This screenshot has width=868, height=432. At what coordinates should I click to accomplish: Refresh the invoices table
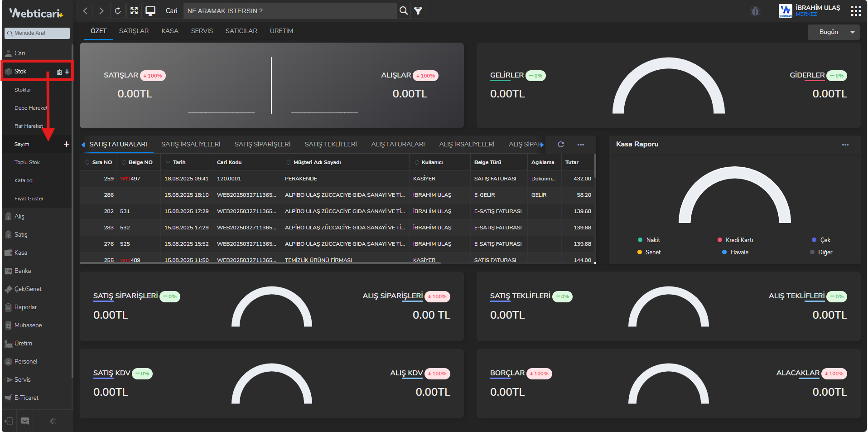tap(561, 145)
